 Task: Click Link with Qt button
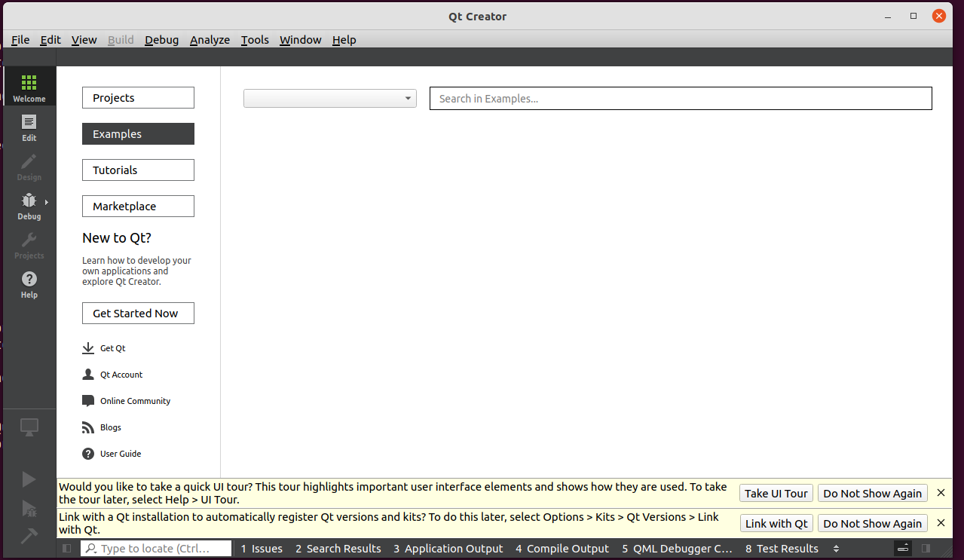point(776,524)
